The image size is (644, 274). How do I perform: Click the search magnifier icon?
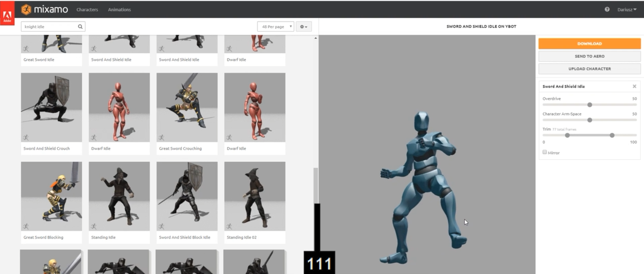(80, 26)
